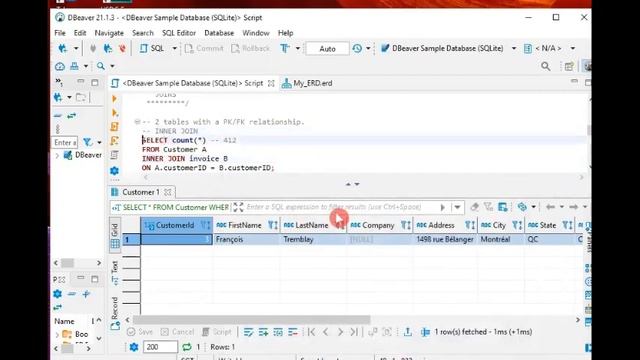Open the SQL button dropdown arrow

click(x=174, y=49)
